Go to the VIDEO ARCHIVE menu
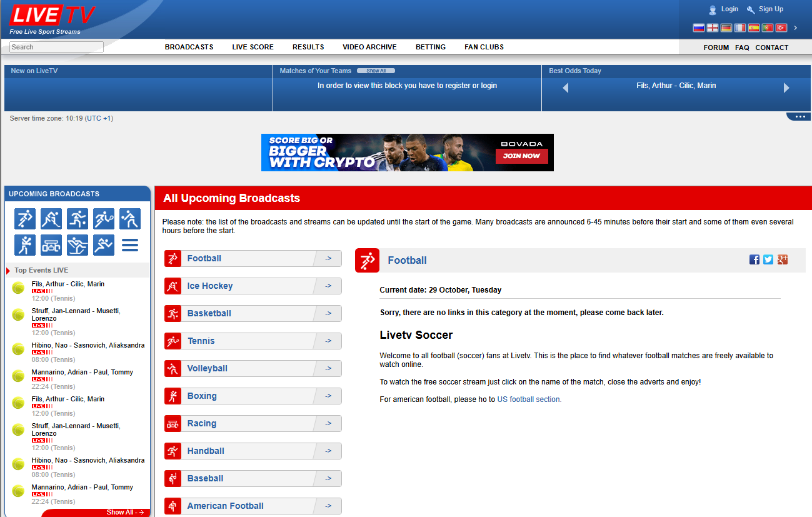812x517 pixels. (x=369, y=47)
